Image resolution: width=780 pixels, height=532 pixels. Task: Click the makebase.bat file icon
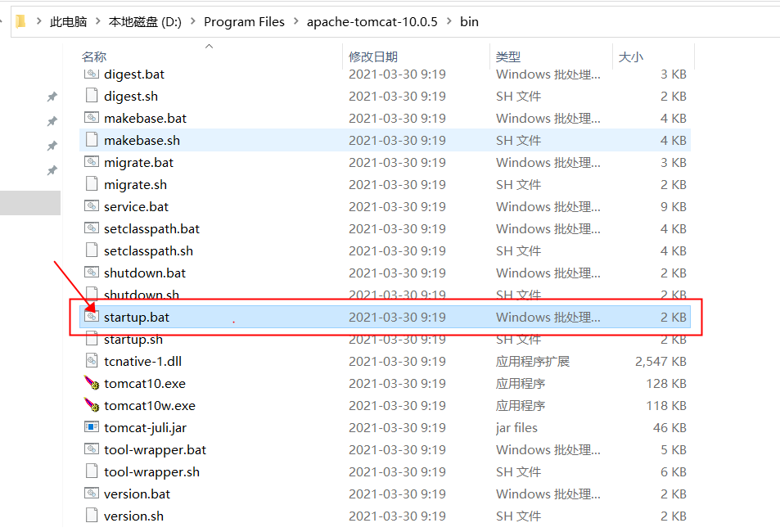coord(92,117)
